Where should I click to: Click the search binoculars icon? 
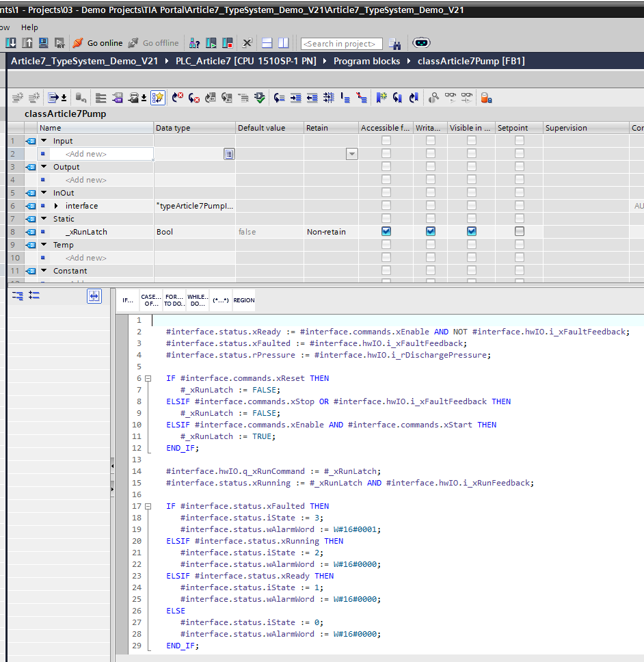click(x=395, y=44)
